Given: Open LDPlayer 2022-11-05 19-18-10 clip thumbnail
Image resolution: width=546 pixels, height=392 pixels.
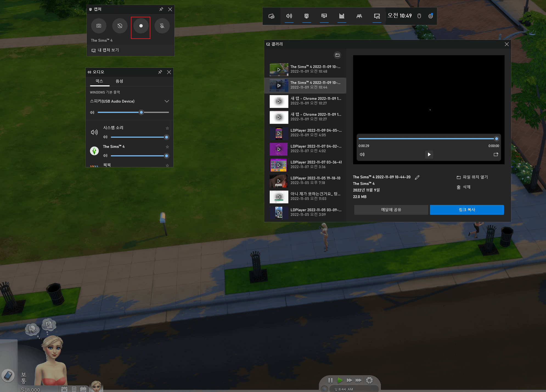Looking at the screenshot, I should pos(279,181).
